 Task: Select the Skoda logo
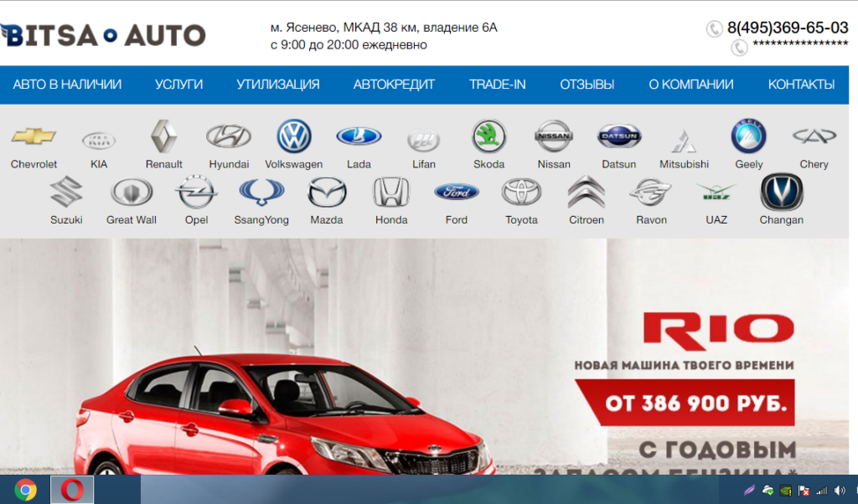tap(488, 136)
